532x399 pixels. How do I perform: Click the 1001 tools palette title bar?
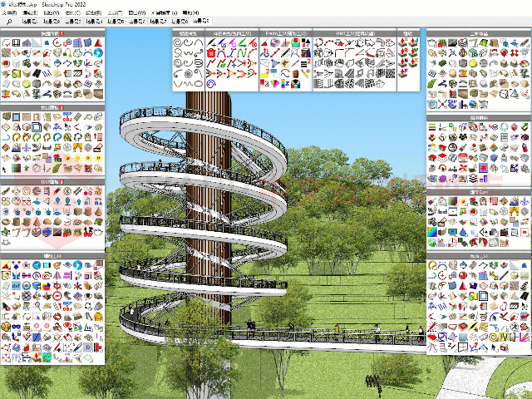pos(355,34)
